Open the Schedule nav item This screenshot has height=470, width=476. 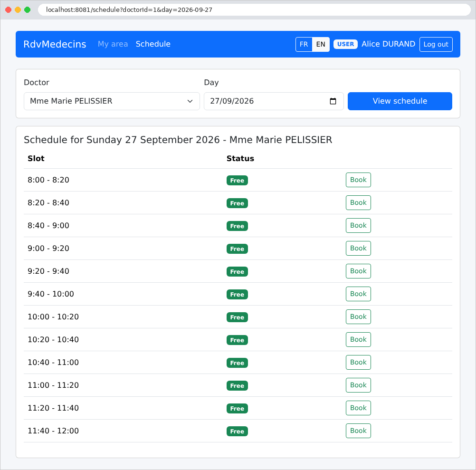(x=153, y=44)
